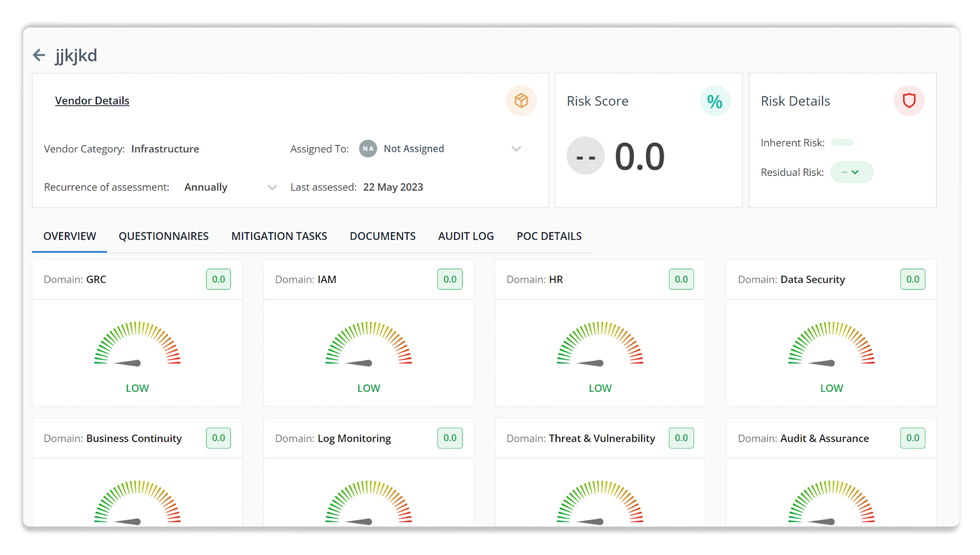Viewport: 980px width, 555px height.
Task: Open the Mitigation Tasks tab
Action: (x=279, y=236)
